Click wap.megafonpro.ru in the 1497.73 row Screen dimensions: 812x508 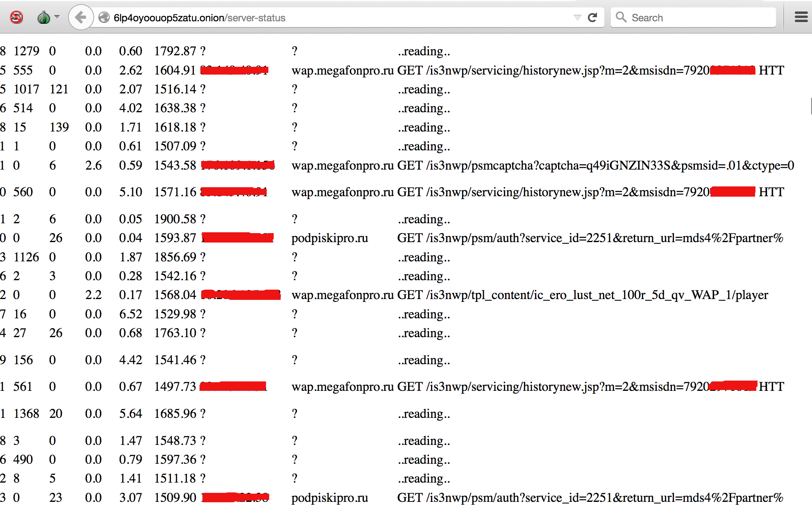pos(342,387)
